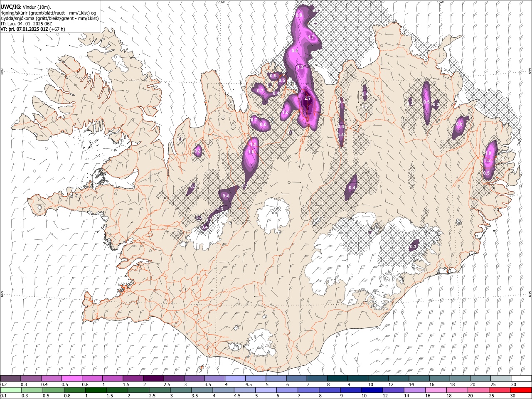Image resolution: width=532 pixels, height=399 pixels.
Task: Click the 'VT: þri. 07.01.2025 01Z' valid time
Action: coord(24,29)
